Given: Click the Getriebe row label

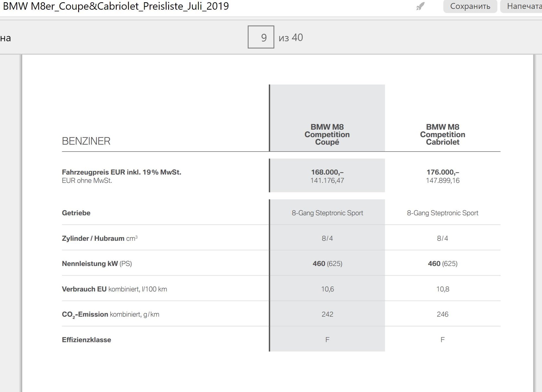Looking at the screenshot, I should 76,213.
